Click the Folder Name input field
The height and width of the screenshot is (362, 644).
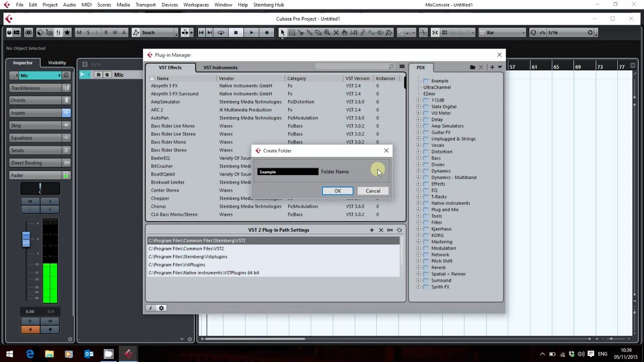(288, 172)
